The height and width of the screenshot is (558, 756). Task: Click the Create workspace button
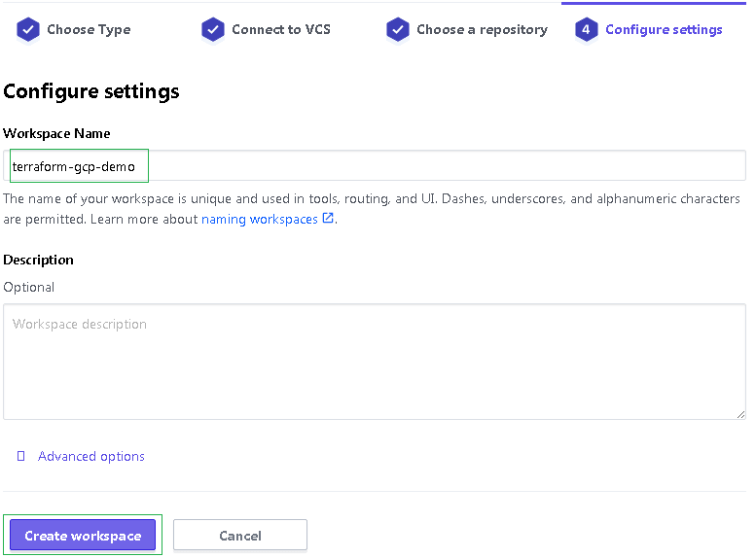coord(83,535)
